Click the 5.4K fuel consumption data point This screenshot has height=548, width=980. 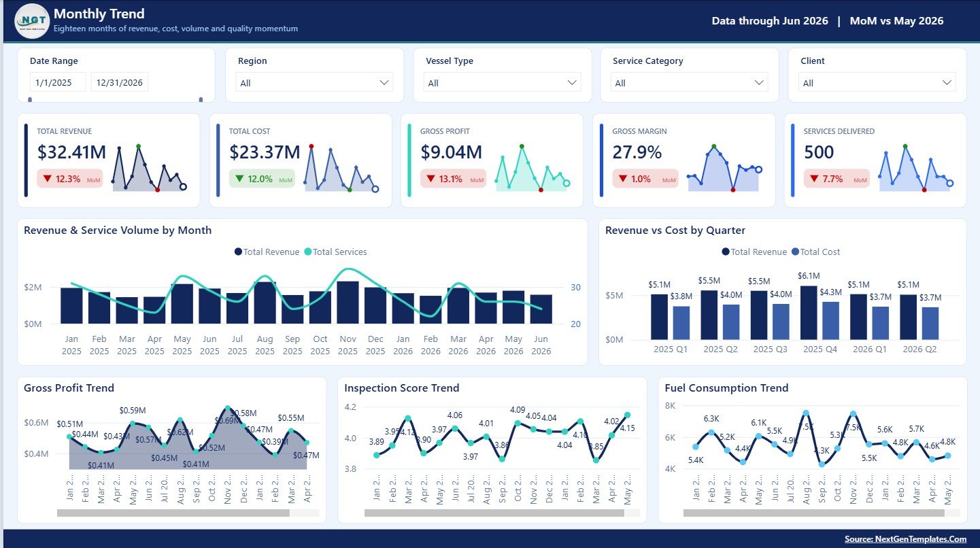click(696, 447)
